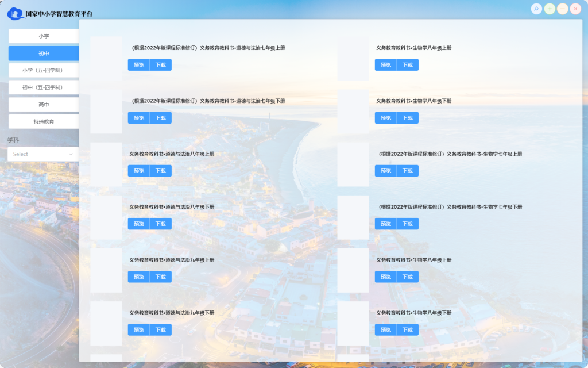Select 小学（五•四学制） option
Viewport: 588px width, 368px height.
click(x=44, y=70)
